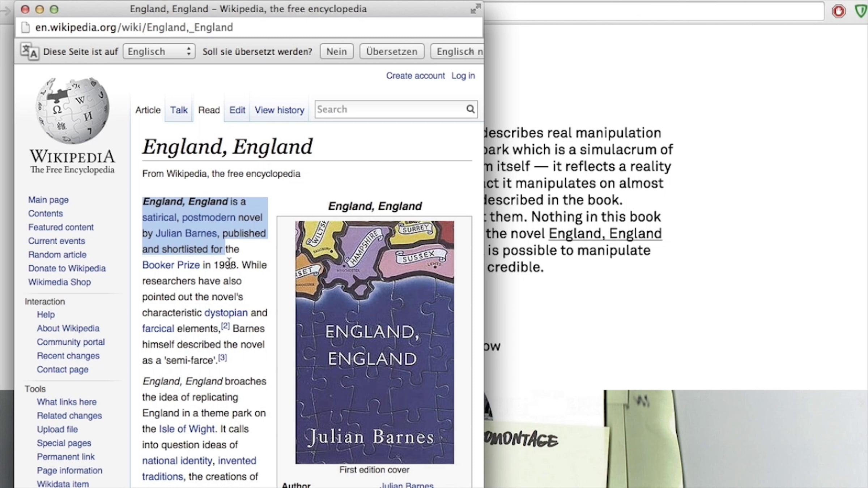
Task: Click the dystopian link
Action: (226, 313)
